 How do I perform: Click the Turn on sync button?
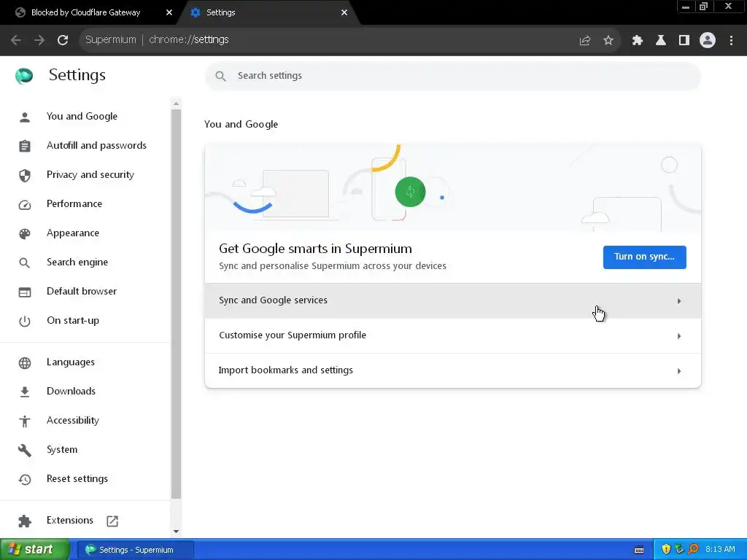(644, 257)
